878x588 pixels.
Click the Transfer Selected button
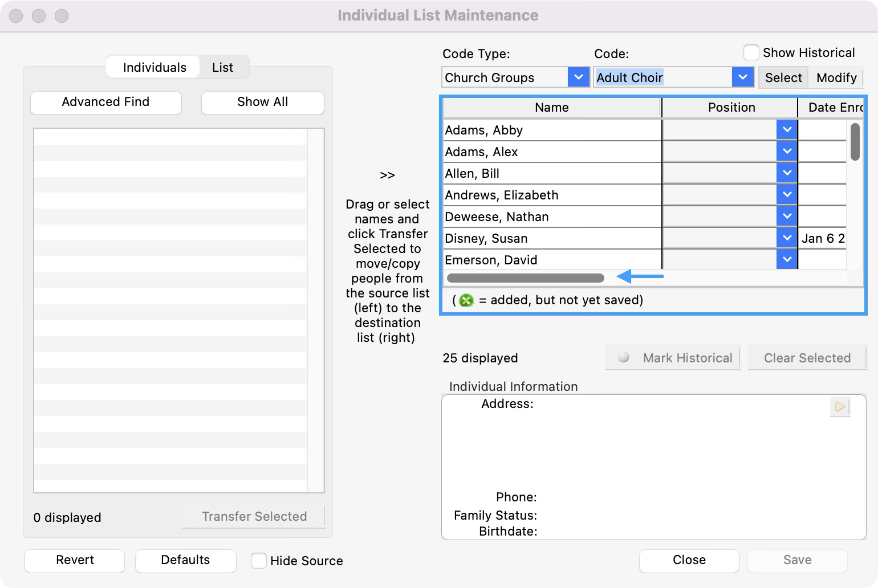(x=254, y=516)
